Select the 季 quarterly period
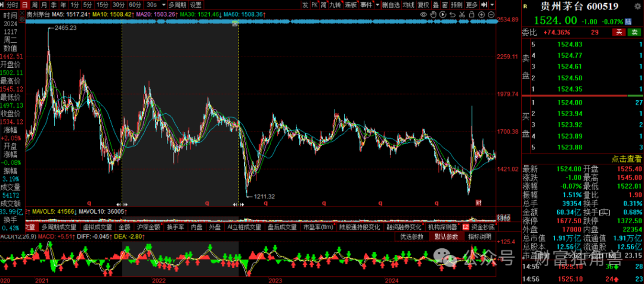The height and width of the screenshot is (284, 644). (x=54, y=5)
